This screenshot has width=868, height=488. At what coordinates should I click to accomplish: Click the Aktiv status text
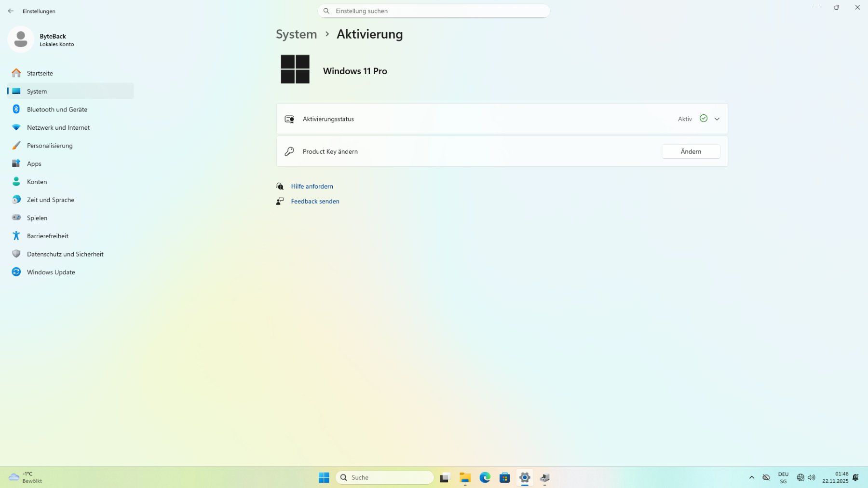click(685, 119)
